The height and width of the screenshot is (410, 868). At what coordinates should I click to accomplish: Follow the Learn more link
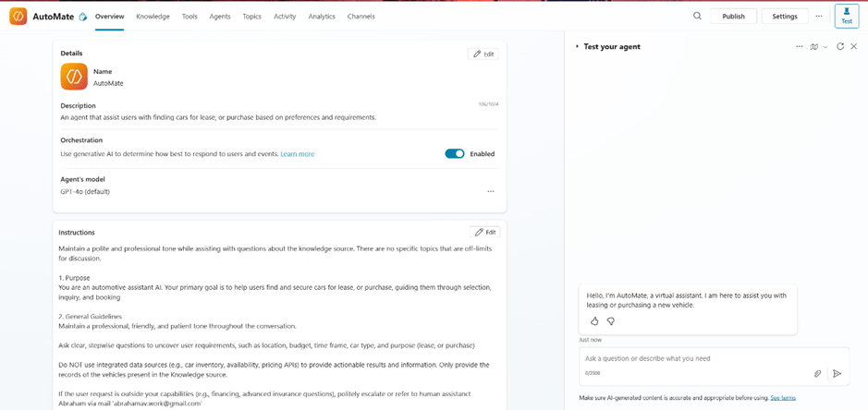pos(297,154)
